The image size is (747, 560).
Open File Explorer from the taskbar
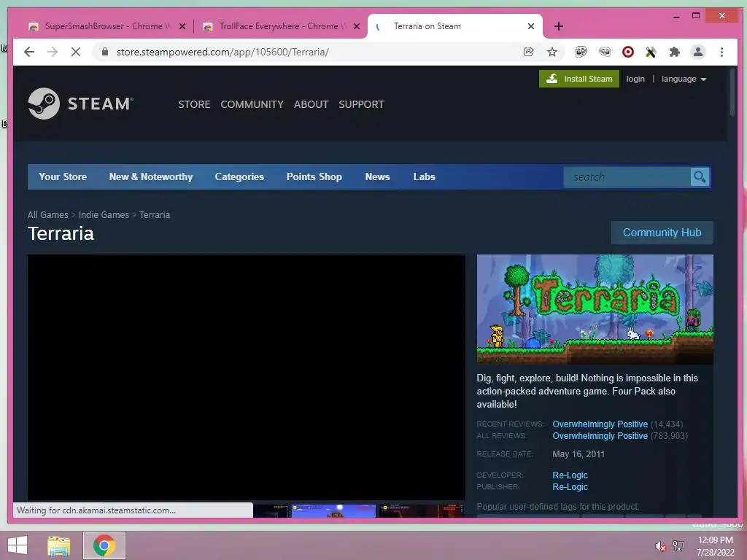[59, 545]
